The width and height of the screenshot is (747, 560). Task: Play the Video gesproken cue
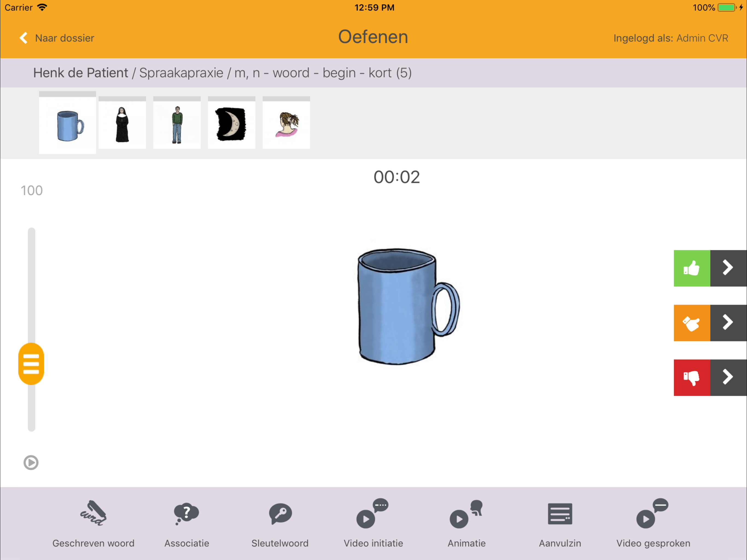[653, 514]
